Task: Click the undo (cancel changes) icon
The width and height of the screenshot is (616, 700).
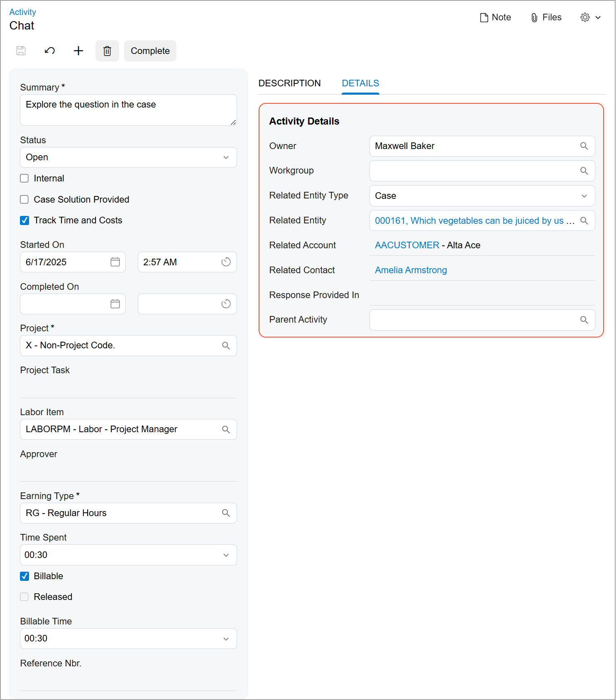Action: (50, 51)
